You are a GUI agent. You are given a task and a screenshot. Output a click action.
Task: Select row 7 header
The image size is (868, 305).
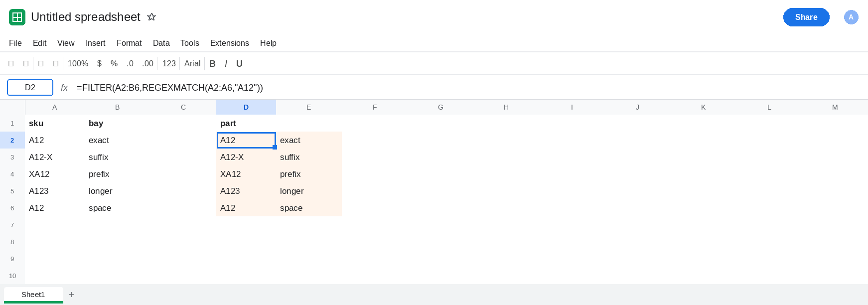12,225
